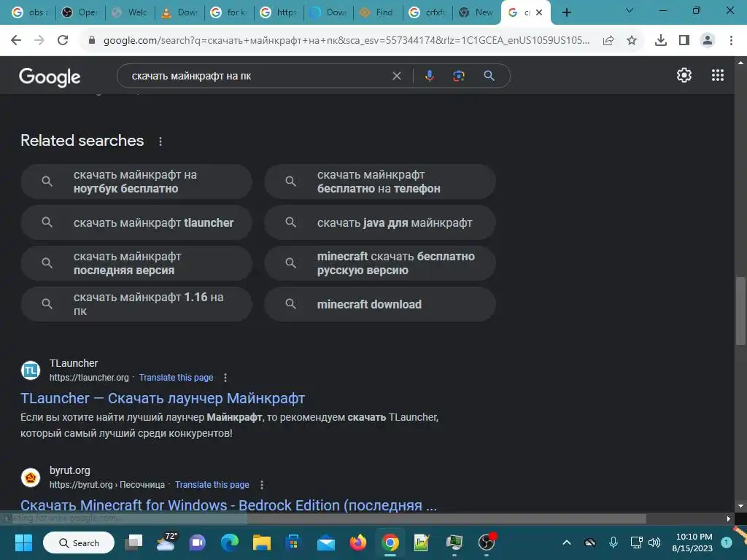Select related search 'последняя версия'
This screenshot has width=747, height=560.
pos(136,263)
